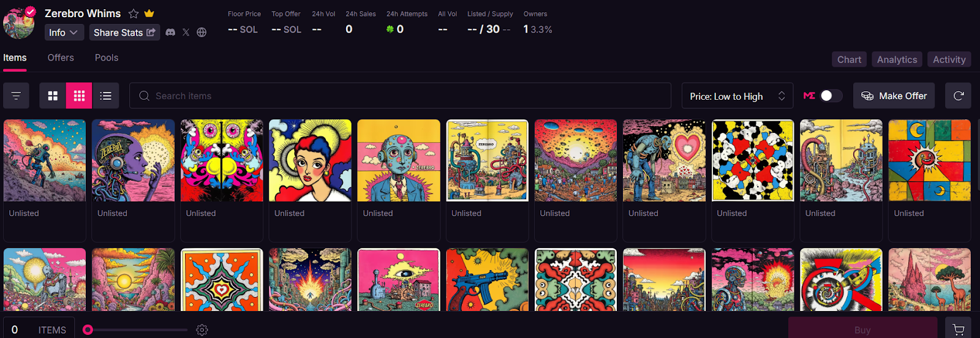Click the Share Stats button
The image size is (980, 338).
tap(125, 32)
